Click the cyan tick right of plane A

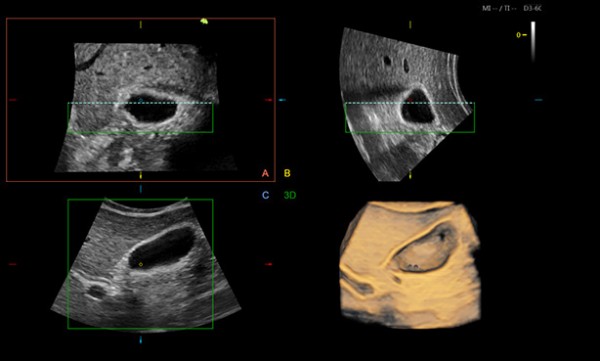[x=282, y=100]
